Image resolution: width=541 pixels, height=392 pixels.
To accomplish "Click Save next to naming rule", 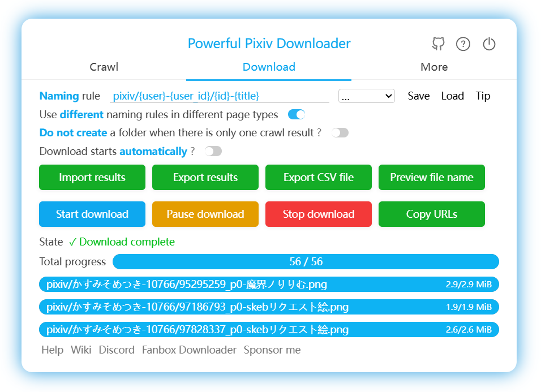I will tap(419, 96).
